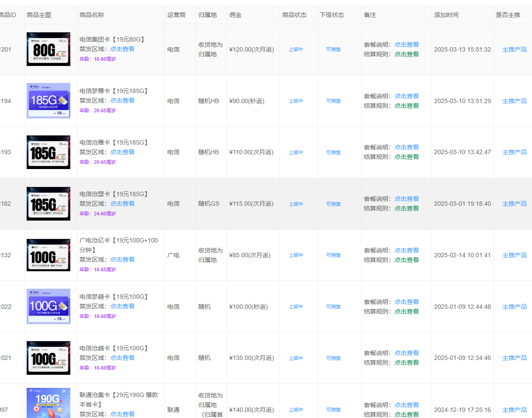View 套餐说明 for 电信梦雁卡
The image size is (532, 418).
[407, 96]
